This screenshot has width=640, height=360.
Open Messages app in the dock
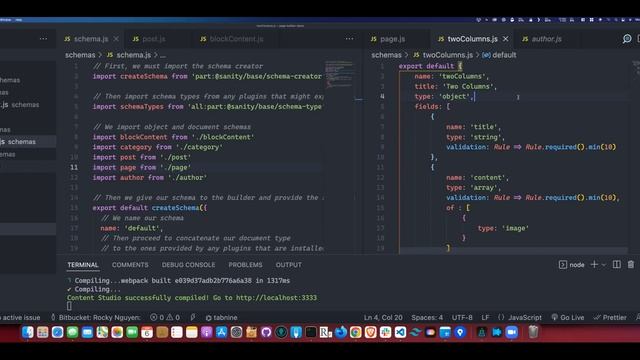[73, 332]
